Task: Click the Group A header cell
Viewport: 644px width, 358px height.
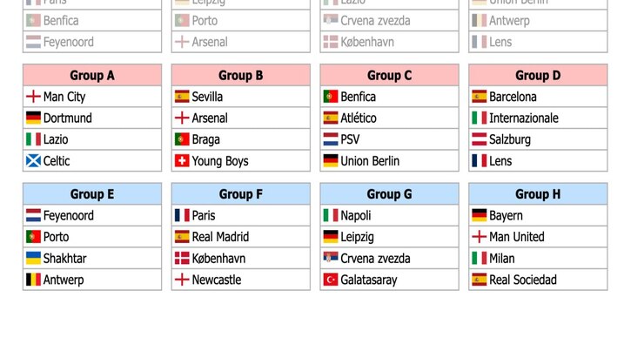Action: pyautogui.click(x=92, y=76)
